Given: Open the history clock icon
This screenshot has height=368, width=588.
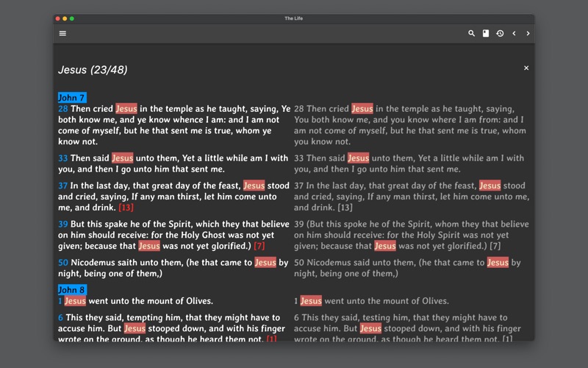Looking at the screenshot, I should coord(500,33).
